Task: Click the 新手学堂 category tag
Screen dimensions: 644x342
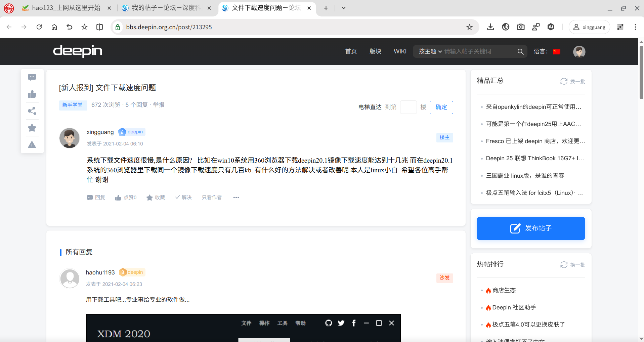Action: [x=73, y=105]
